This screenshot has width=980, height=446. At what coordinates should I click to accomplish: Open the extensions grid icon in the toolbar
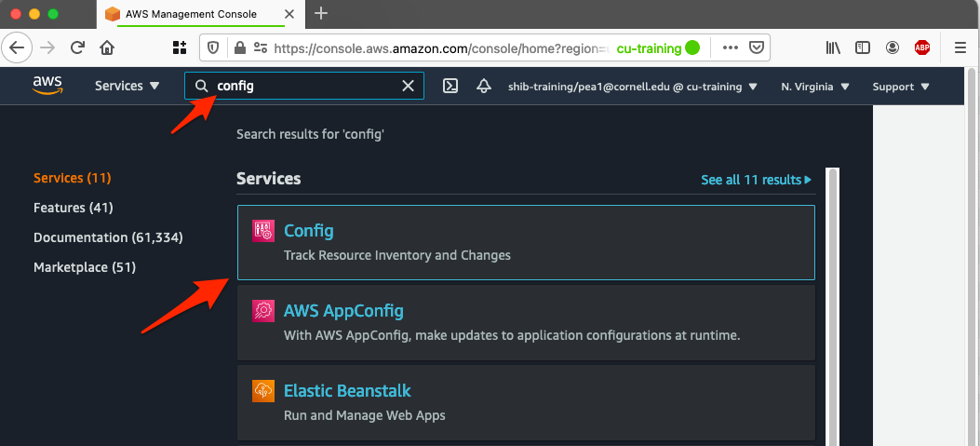pyautogui.click(x=180, y=47)
